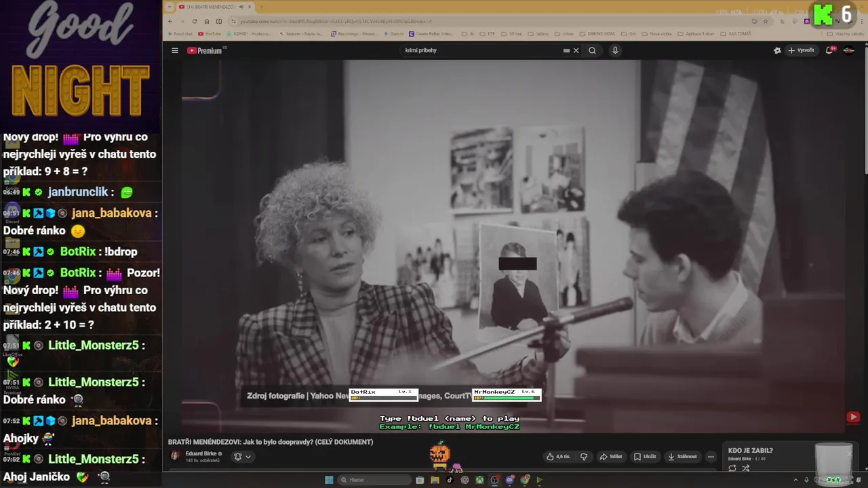The image size is (868, 488).
Task: Click the MrMonkeyCZ duel health bar
Action: tap(507, 394)
